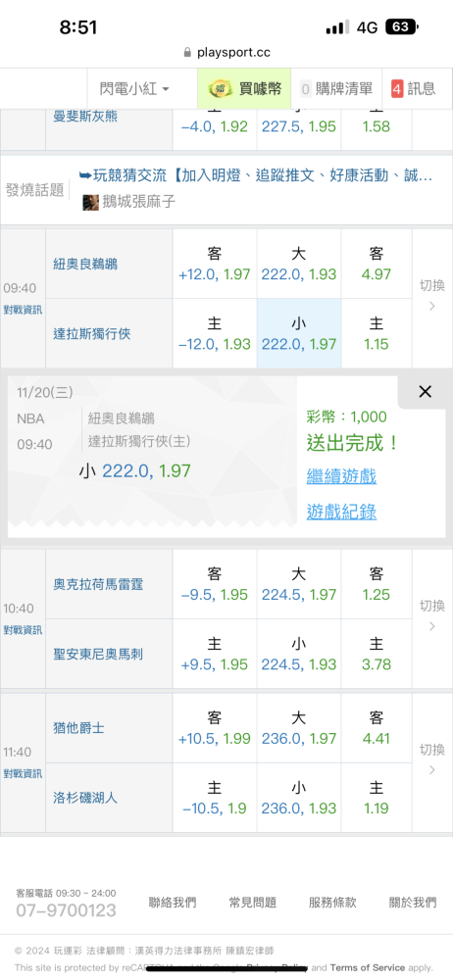Expand 切換 for Thunder vs Spurs
Viewport: 453px width, 980px height.
pyautogui.click(x=431, y=615)
